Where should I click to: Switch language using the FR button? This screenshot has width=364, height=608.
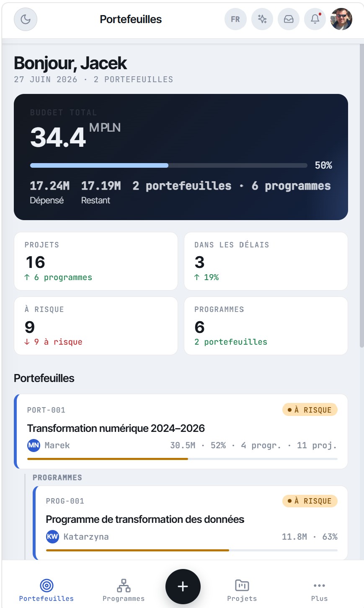[235, 19]
